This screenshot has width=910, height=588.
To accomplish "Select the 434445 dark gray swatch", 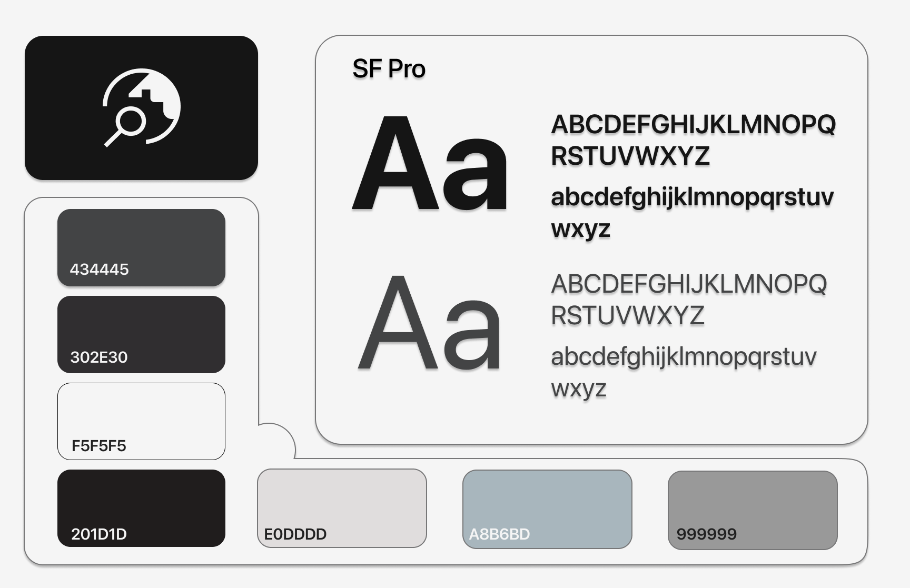I will tap(141, 247).
